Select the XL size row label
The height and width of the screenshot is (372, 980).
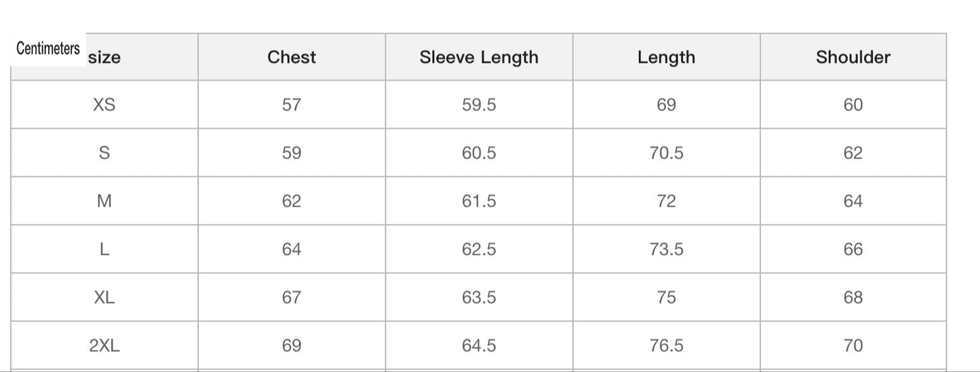pyautogui.click(x=104, y=297)
